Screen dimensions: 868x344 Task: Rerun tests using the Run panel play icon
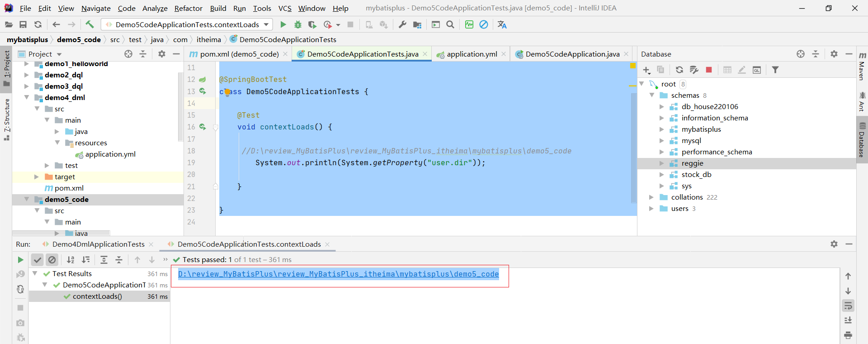click(x=20, y=260)
